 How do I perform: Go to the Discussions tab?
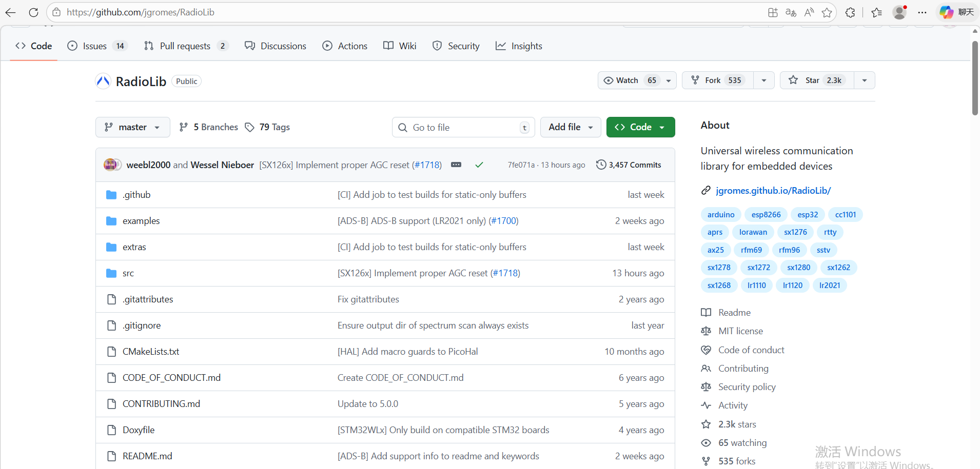276,46
